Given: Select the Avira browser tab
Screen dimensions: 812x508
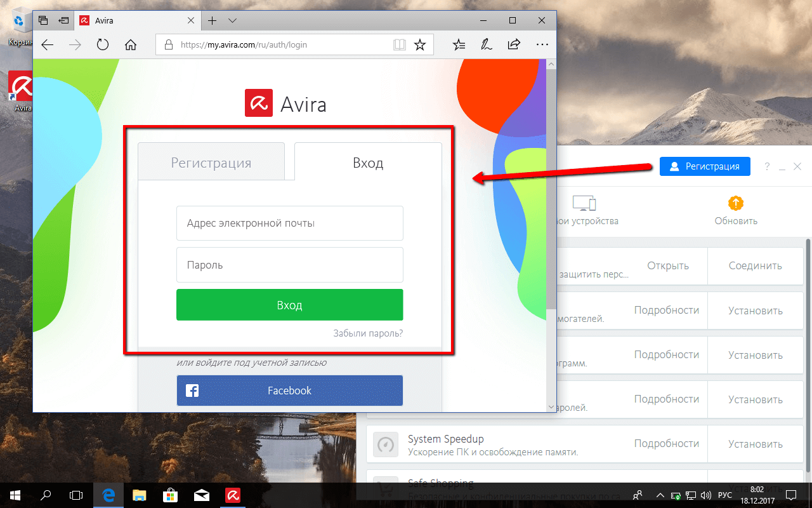Looking at the screenshot, I should pos(136,20).
